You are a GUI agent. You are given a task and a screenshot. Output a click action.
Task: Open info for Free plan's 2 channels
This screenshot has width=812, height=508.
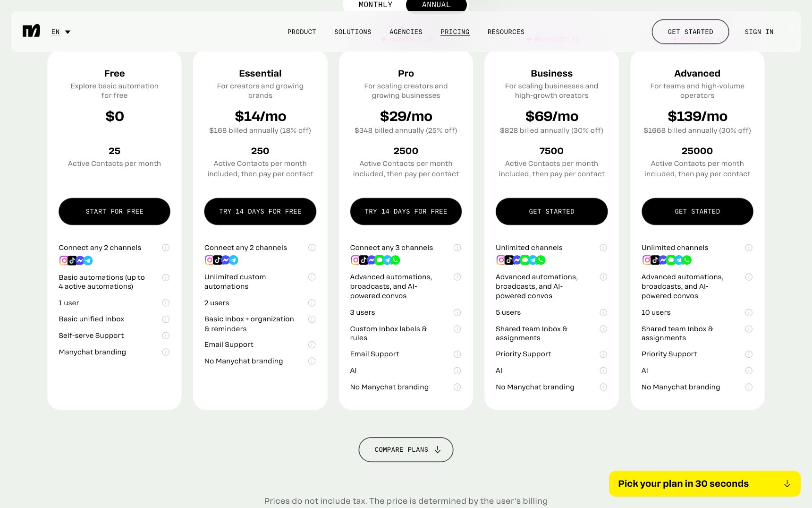[166, 248]
